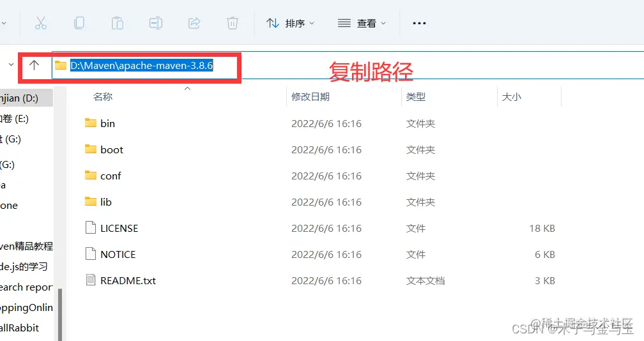Click the Rename icon in toolbar
This screenshot has width=644, height=341.
coord(156,23)
